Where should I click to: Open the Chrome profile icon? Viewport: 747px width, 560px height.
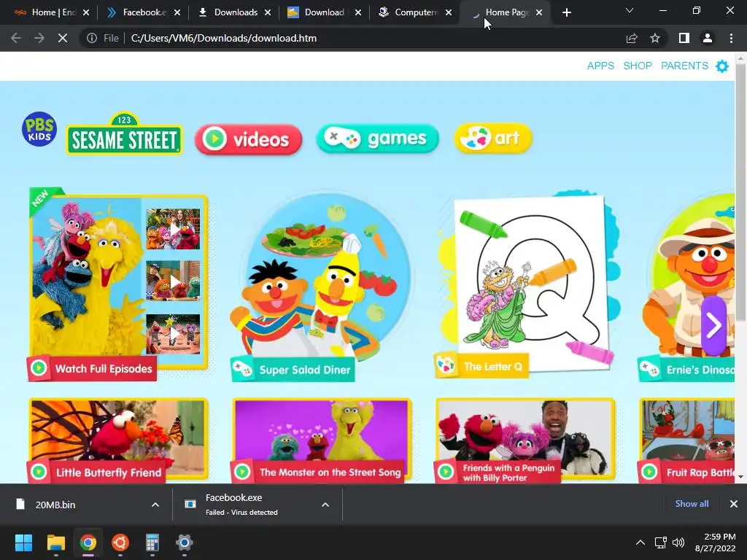(708, 38)
